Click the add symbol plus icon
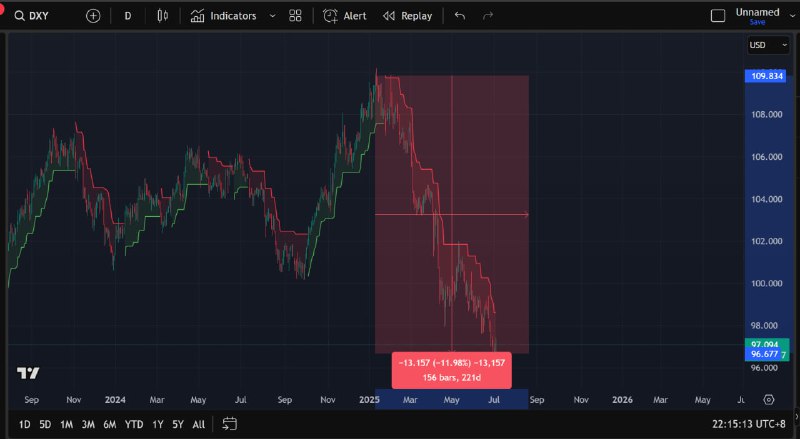 93,16
